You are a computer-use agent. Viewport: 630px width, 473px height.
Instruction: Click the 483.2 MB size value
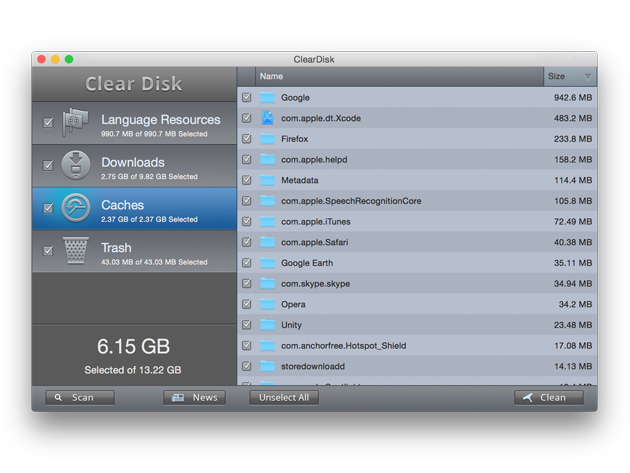[573, 118]
